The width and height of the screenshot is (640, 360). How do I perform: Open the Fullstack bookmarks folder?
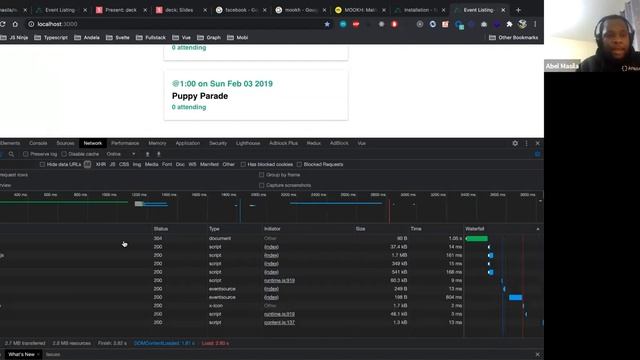pos(151,38)
